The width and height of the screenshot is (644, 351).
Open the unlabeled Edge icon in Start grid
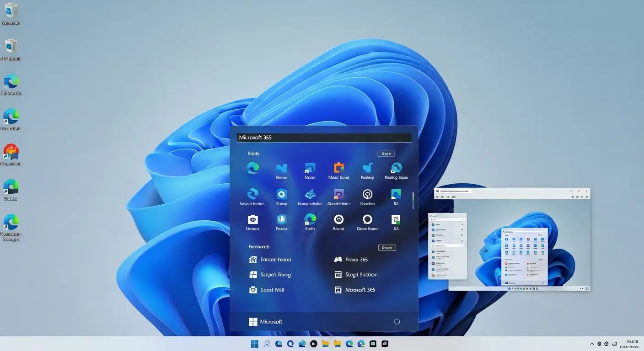[253, 168]
